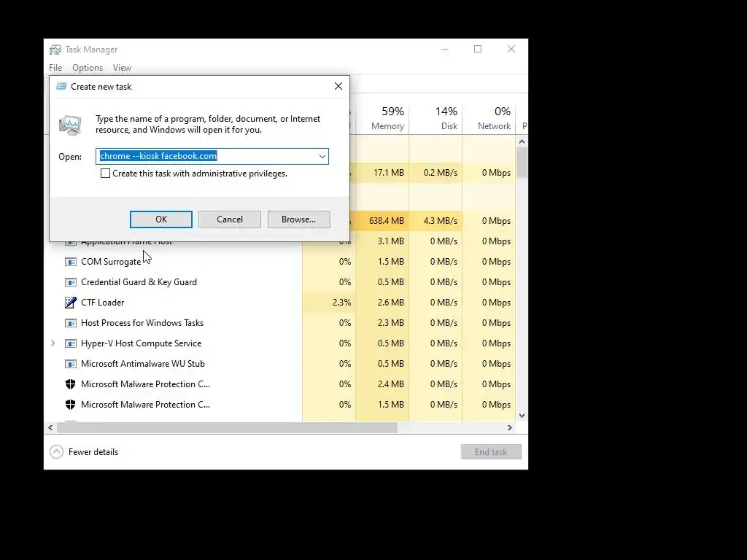This screenshot has width=747, height=560.
Task: Click the Hyper-V Host Compute Service icon
Action: coord(71,343)
